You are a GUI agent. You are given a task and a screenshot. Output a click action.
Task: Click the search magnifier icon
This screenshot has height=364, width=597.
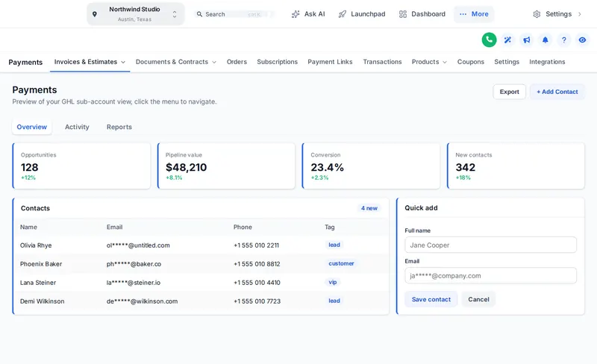[x=199, y=14]
